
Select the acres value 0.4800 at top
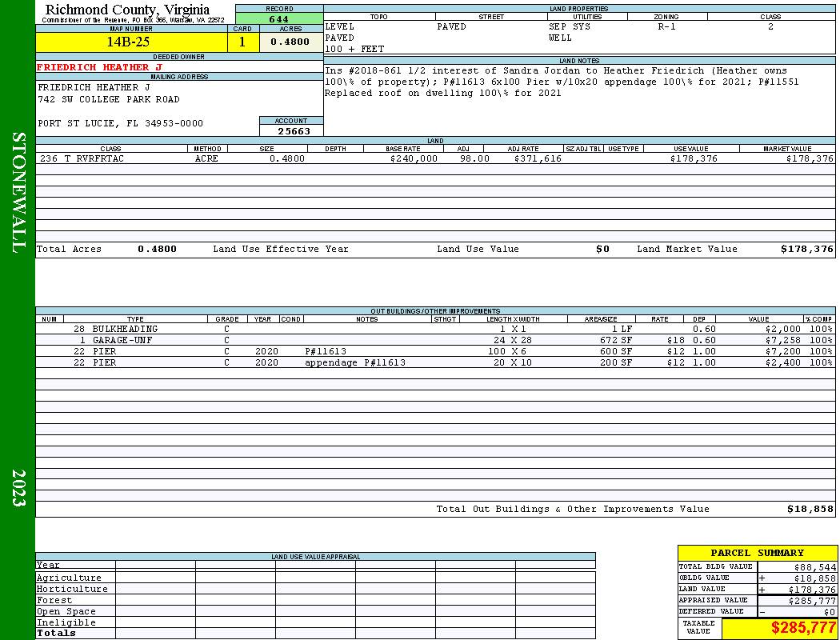click(x=290, y=42)
